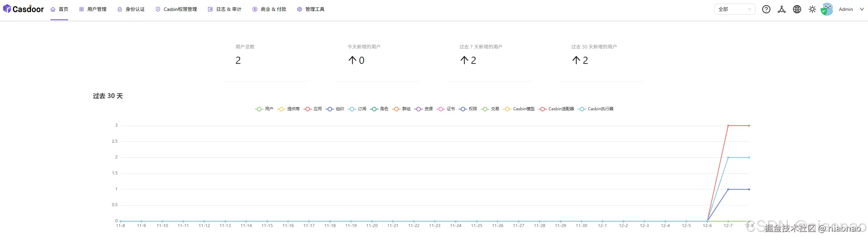This screenshot has height=240, width=868.
Task: Toggle the 群组 legend series
Action: (x=401, y=109)
